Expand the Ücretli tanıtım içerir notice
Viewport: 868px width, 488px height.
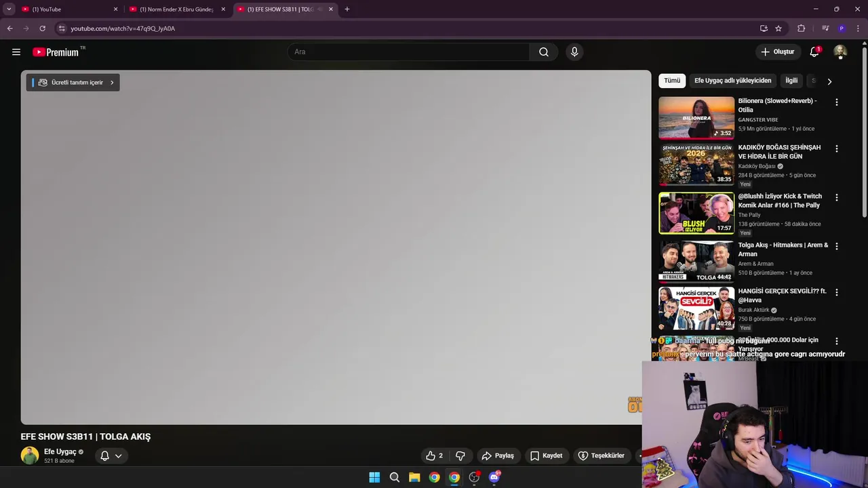[x=73, y=82]
